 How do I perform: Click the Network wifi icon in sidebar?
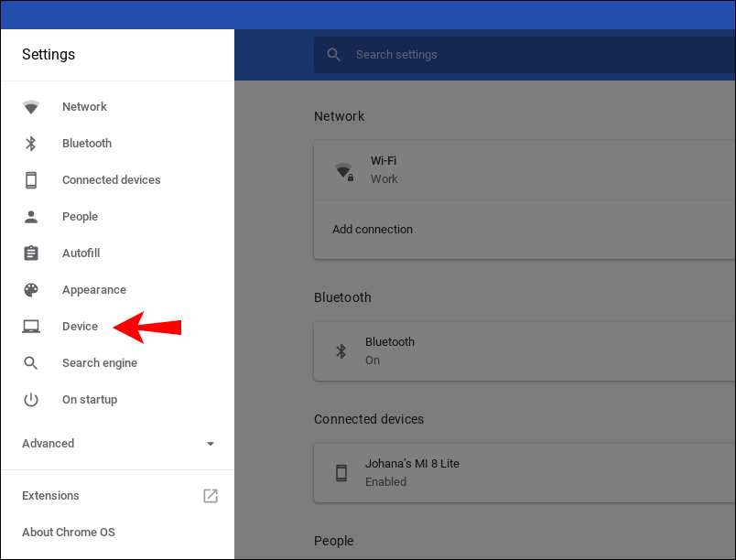point(31,107)
